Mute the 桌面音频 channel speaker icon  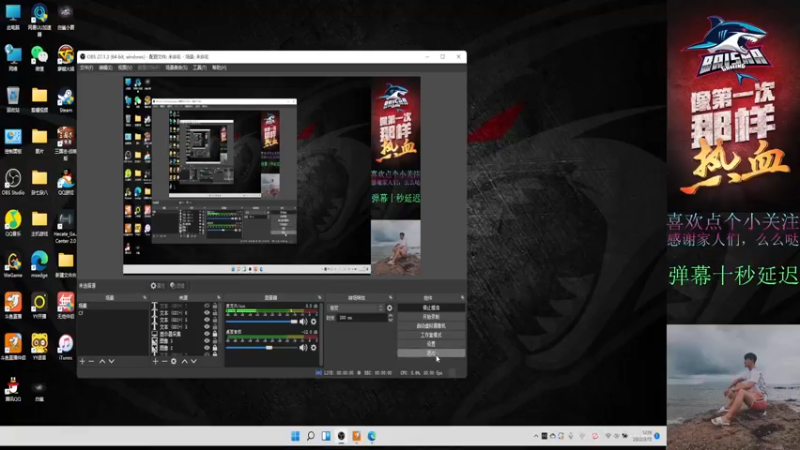click(304, 347)
